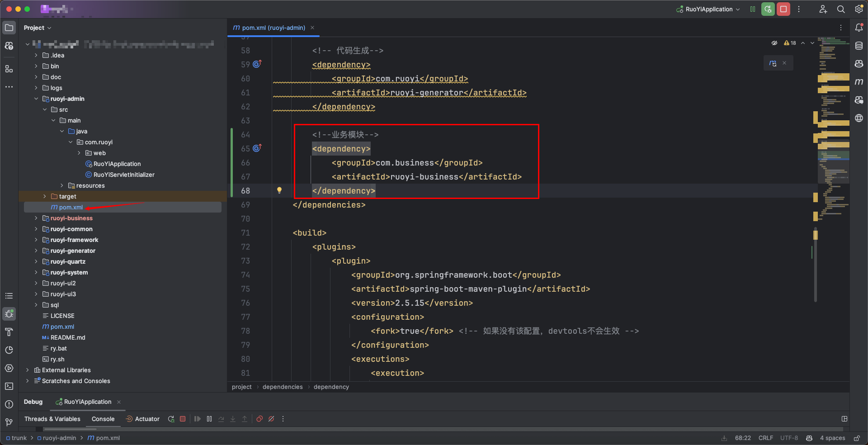Click the intention lightbulb on line 68
This screenshot has height=445, width=868.
[279, 190]
